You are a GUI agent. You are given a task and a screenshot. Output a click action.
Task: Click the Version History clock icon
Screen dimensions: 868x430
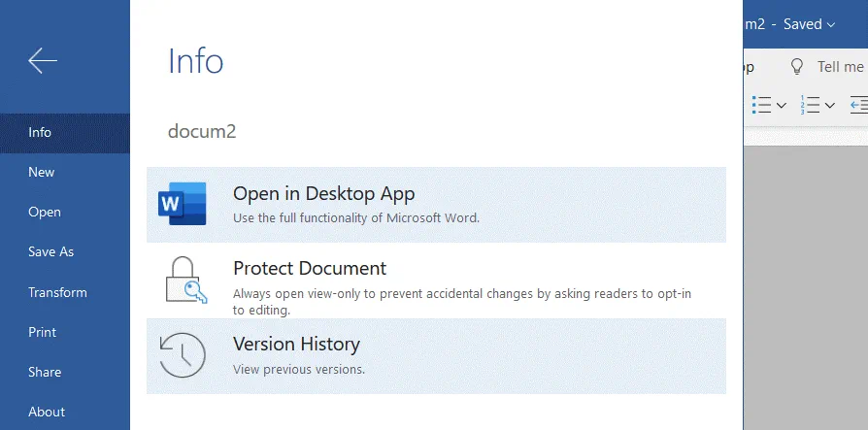tap(182, 355)
